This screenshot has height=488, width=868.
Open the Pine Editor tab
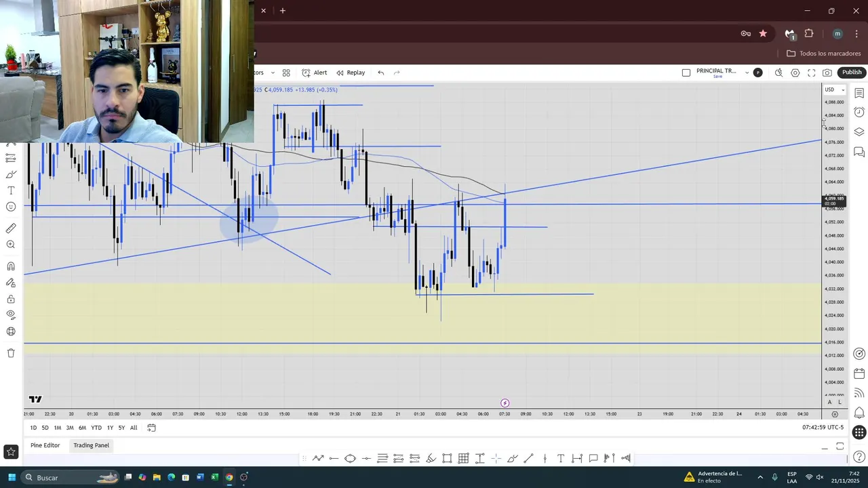[45, 445]
